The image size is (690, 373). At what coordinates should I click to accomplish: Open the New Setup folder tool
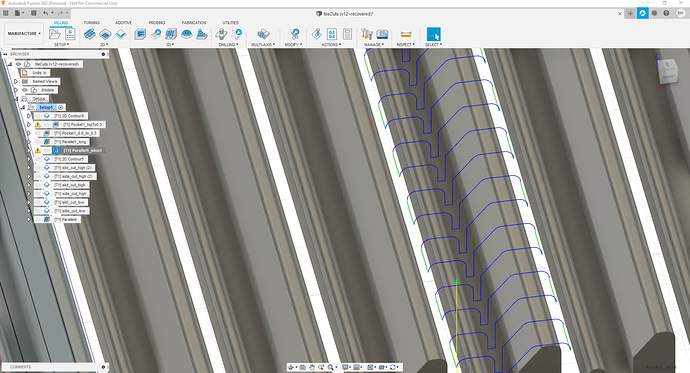click(55, 34)
